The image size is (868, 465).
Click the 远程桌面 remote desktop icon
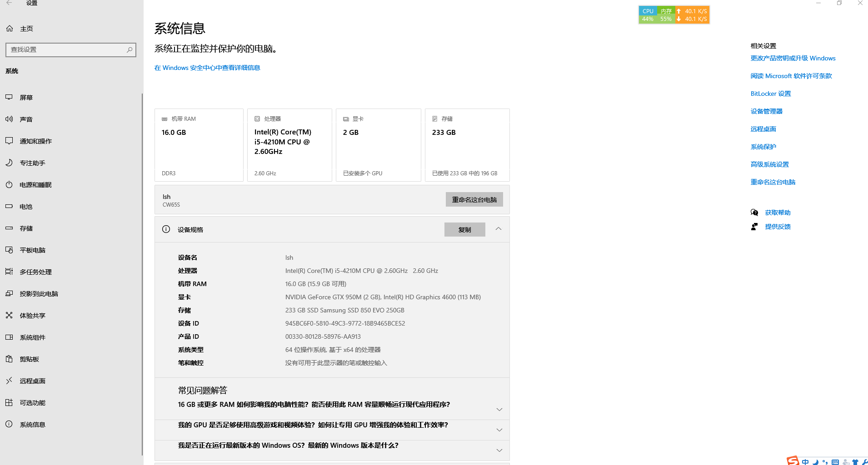[x=9, y=381]
